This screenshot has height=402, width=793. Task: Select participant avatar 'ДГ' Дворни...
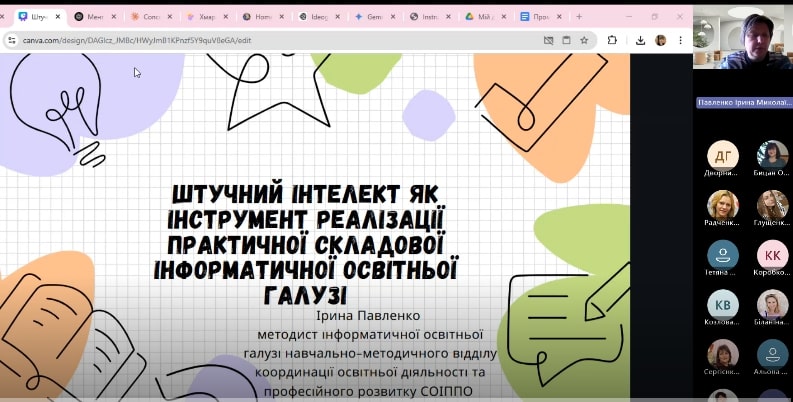coord(723,156)
